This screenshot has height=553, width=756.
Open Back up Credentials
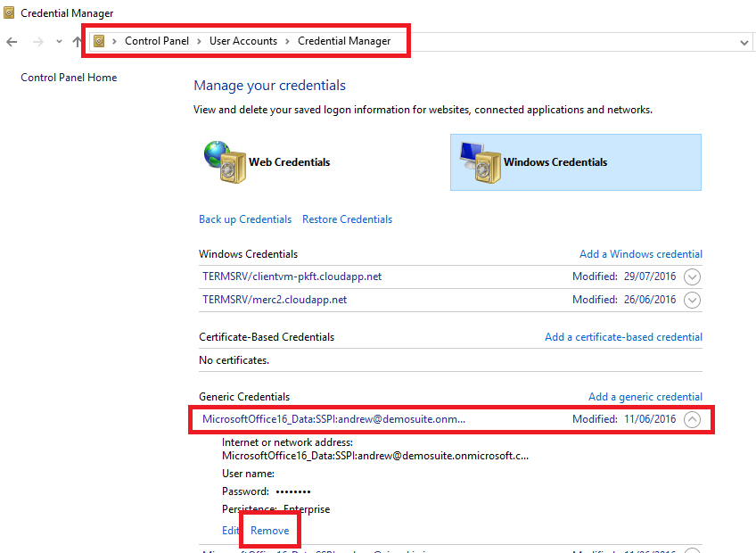[245, 219]
